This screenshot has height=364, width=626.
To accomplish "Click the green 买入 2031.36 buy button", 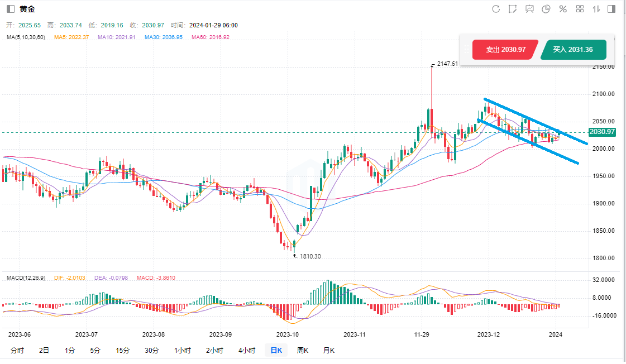I will (x=573, y=50).
